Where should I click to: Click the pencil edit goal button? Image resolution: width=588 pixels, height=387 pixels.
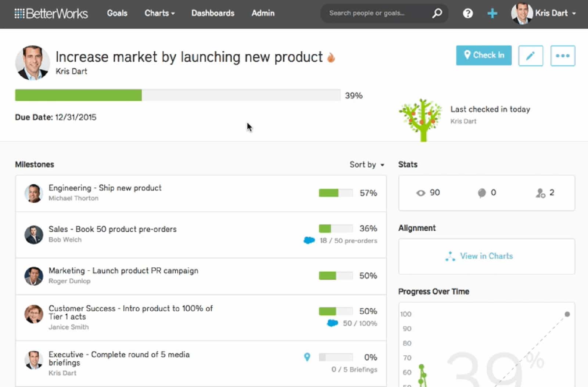point(530,56)
